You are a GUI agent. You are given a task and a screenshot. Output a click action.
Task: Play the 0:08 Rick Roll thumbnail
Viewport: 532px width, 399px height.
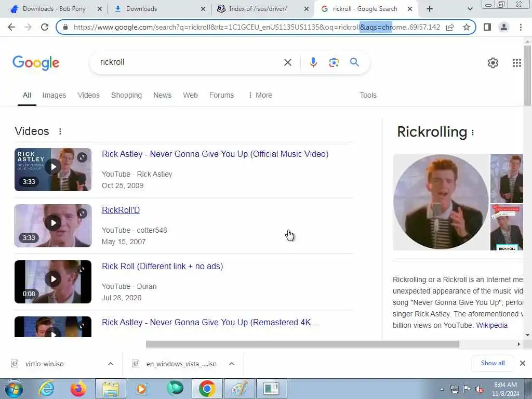53,279
